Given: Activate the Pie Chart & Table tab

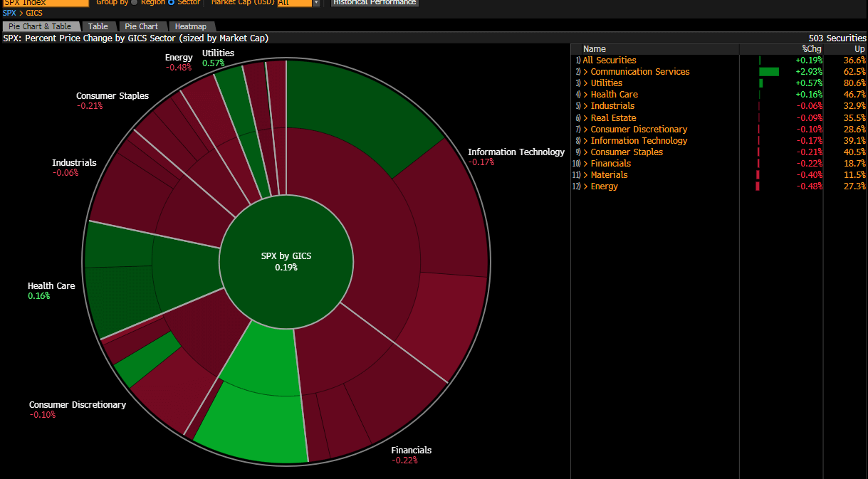Looking at the screenshot, I should click(x=41, y=26).
